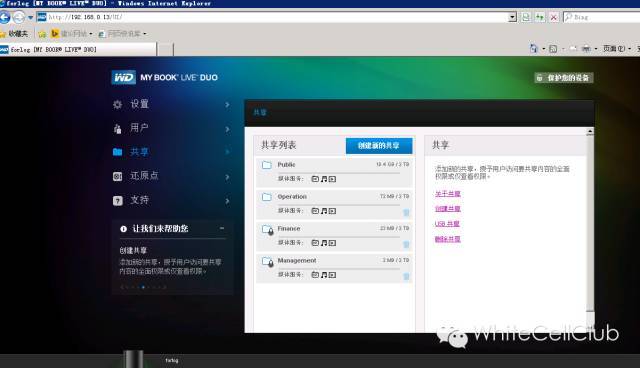Screen dimensions: 640x368
Task: Click the Management share name
Action: (x=297, y=260)
